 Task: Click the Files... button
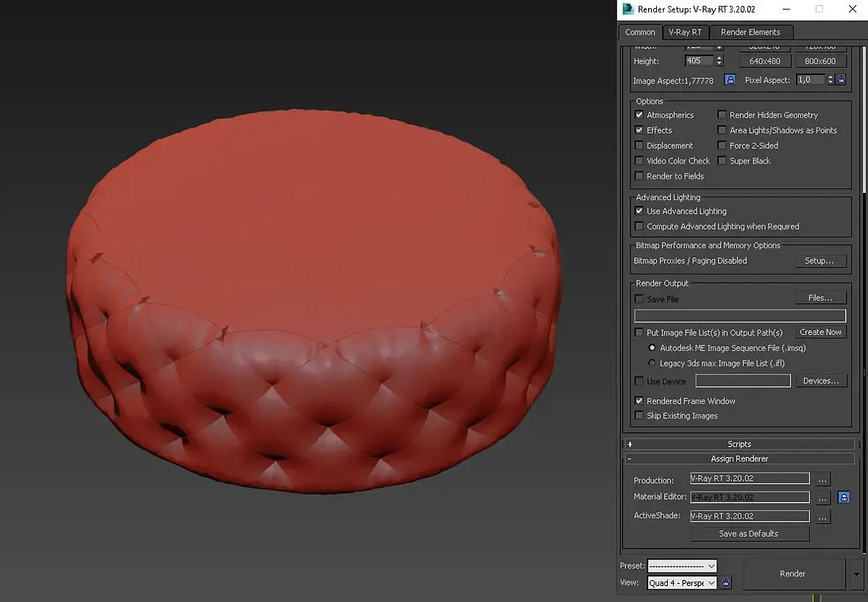click(820, 298)
